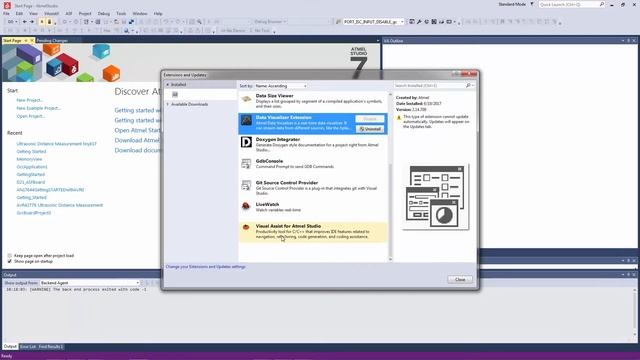This screenshot has width=640, height=360.
Task: Open recent project D21_ASFBoard
Action: coord(31,182)
